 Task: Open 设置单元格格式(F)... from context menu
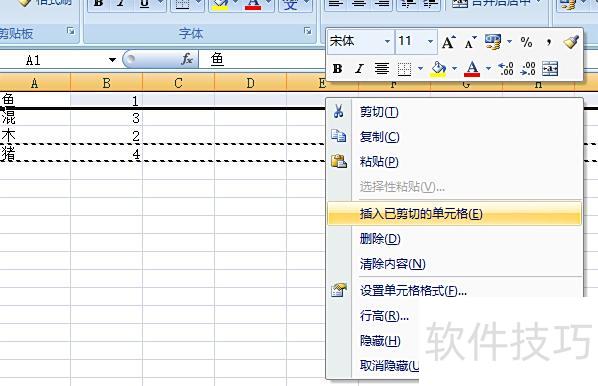coord(454,291)
